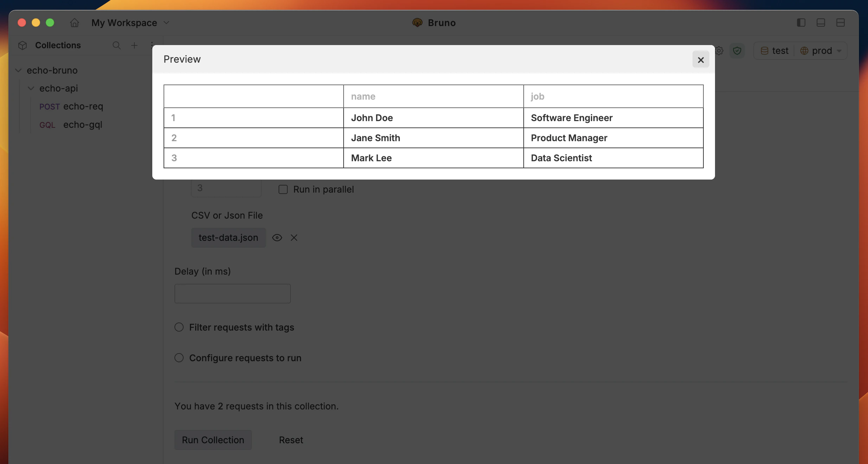Collapse the echo-bruno collection
Image resolution: width=868 pixels, height=464 pixels.
click(19, 70)
